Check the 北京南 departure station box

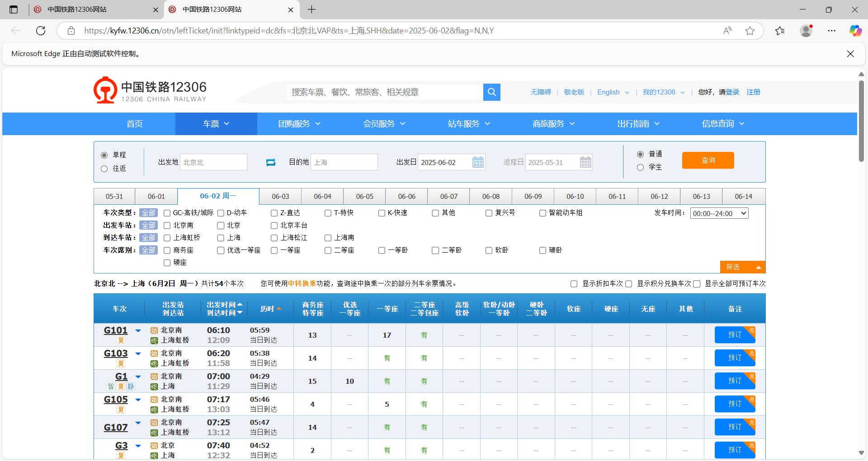167,226
